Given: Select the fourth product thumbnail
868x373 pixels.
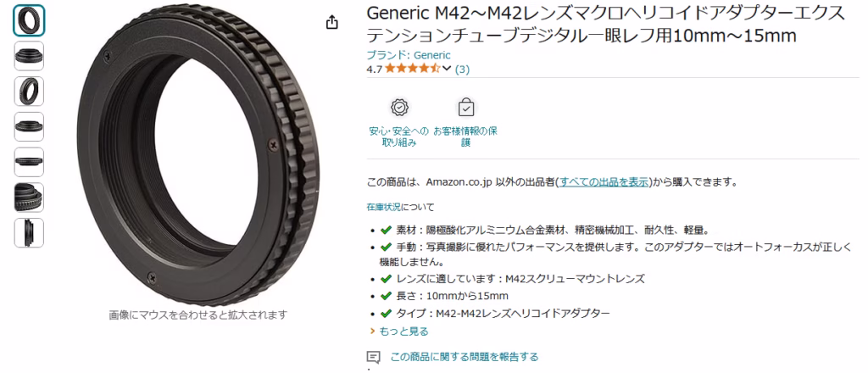Looking at the screenshot, I should (x=29, y=126).
